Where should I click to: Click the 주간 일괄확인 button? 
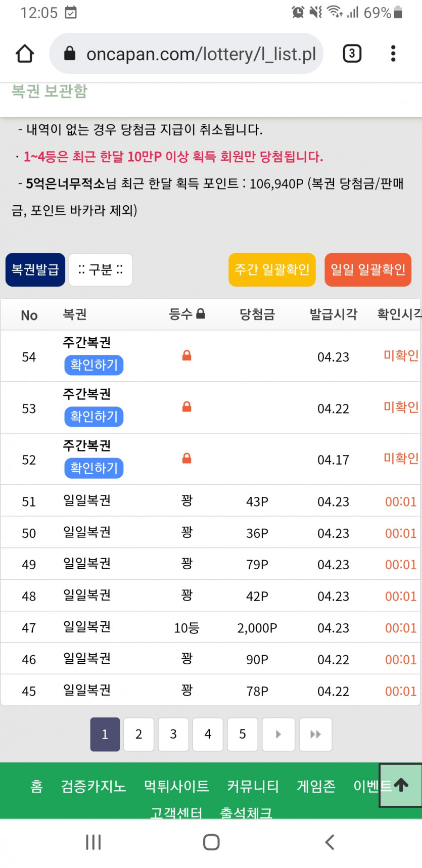[272, 269]
